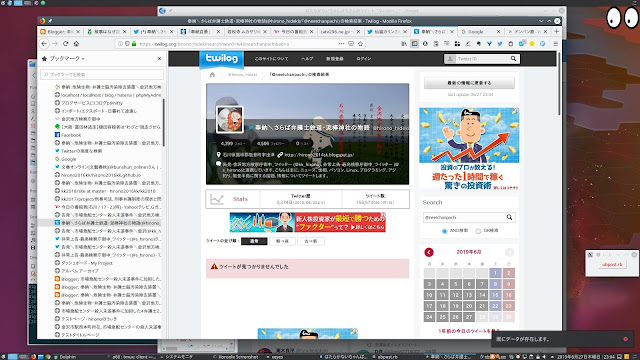Click the site info icon in the URL bar

click(120, 44)
